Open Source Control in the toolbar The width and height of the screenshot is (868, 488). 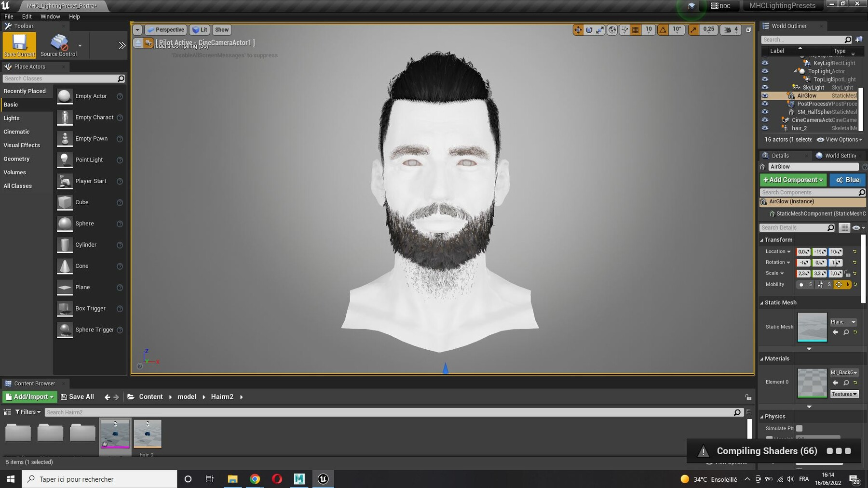[59, 45]
